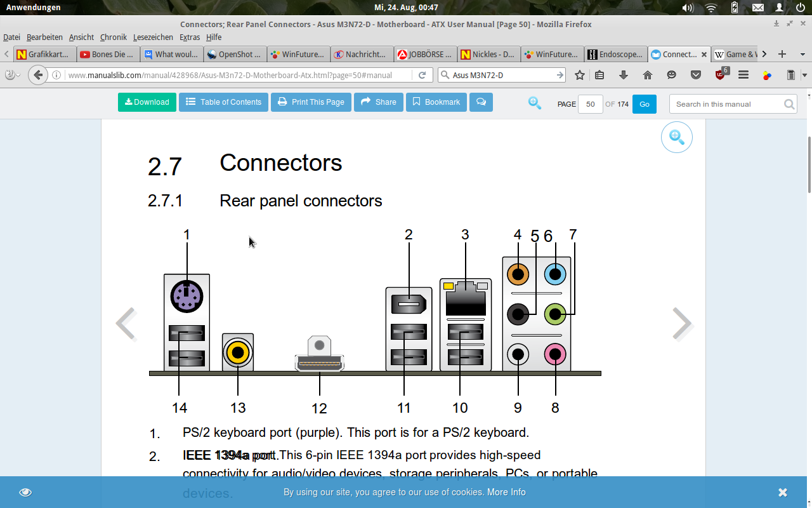Click the green Download button
The width and height of the screenshot is (812, 508).
147,102
